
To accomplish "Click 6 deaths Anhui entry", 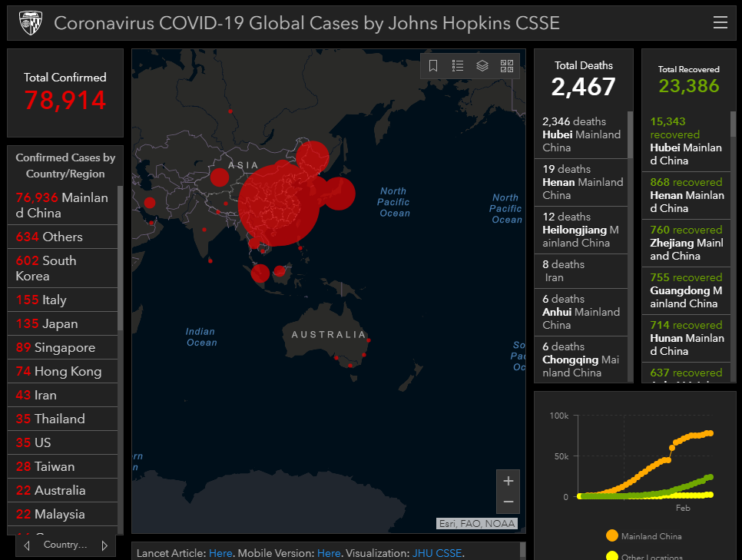I will click(x=581, y=312).
